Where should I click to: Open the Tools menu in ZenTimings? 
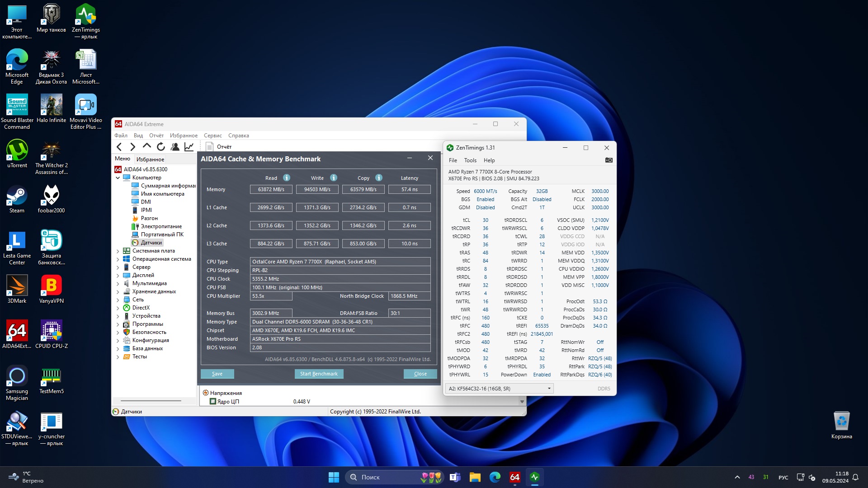pos(470,160)
